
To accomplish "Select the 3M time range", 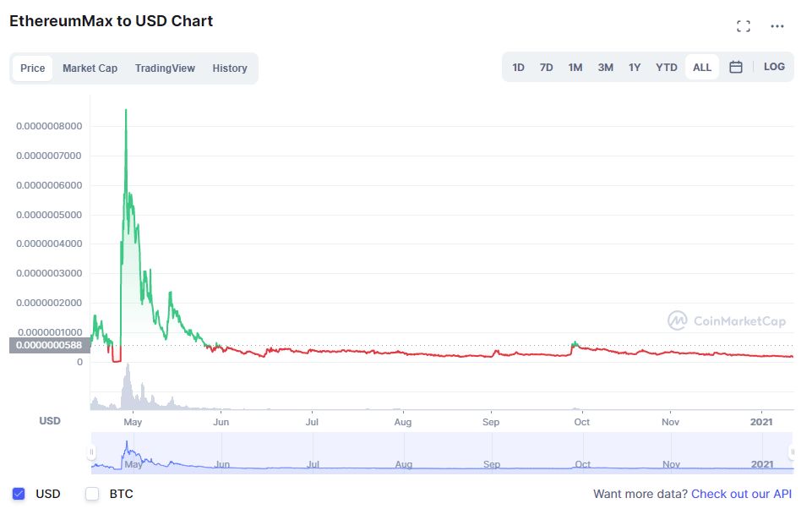I will pos(605,68).
